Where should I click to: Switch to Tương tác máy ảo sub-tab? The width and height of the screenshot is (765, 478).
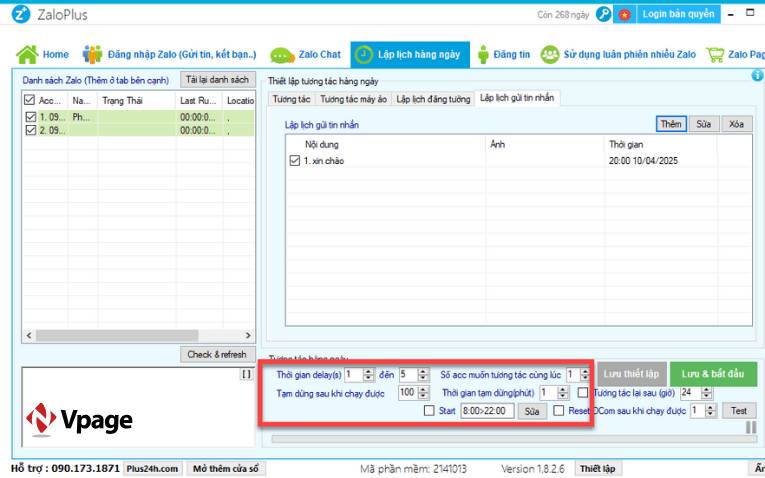pyautogui.click(x=353, y=99)
